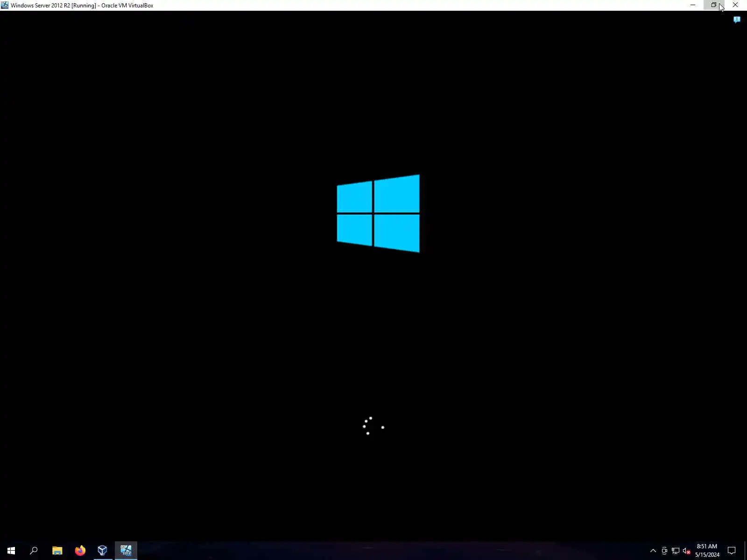Close the Windows Server 2012 R2 VM window
747x560 pixels.
(735, 5)
